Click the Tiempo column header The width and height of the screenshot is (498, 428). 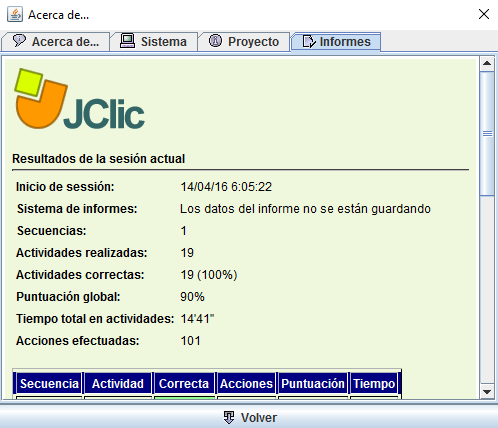point(374,383)
